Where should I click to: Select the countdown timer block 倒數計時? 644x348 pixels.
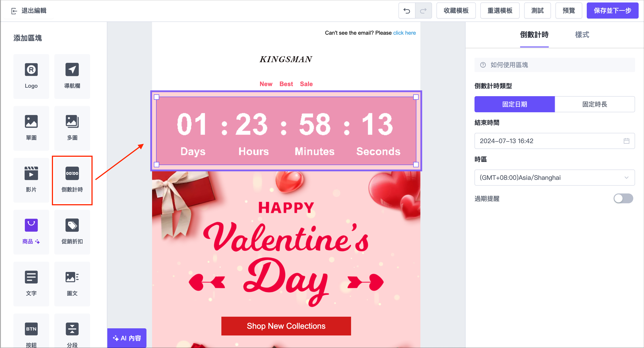[72, 180]
